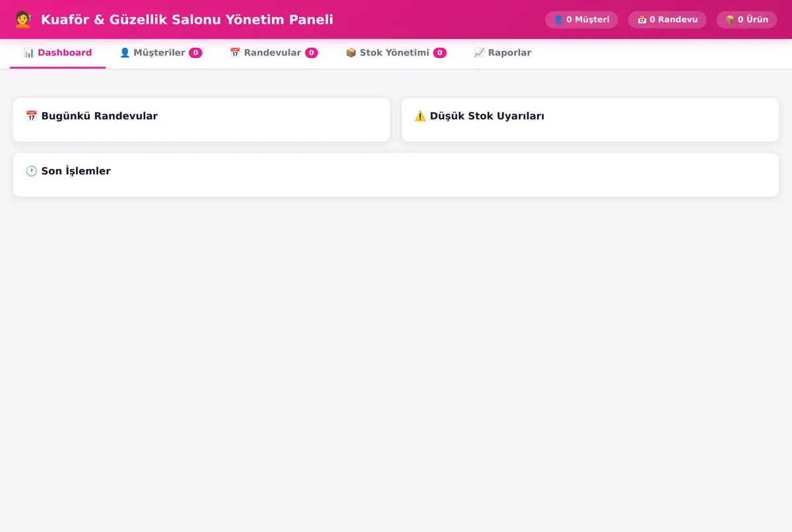Click the Randevular tab count badge
This screenshot has height=532, width=792.
click(312, 53)
